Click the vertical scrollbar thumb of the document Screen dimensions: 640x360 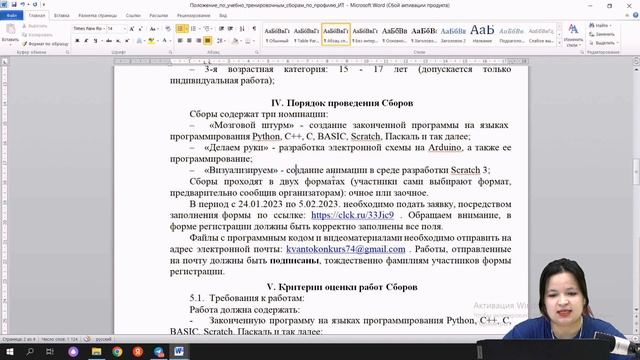pyautogui.click(x=636, y=171)
